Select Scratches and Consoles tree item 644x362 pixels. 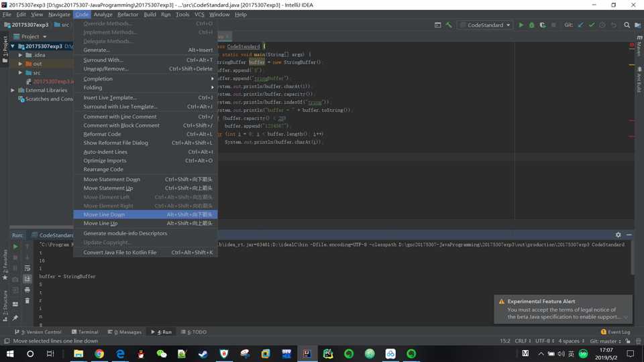click(x=46, y=99)
